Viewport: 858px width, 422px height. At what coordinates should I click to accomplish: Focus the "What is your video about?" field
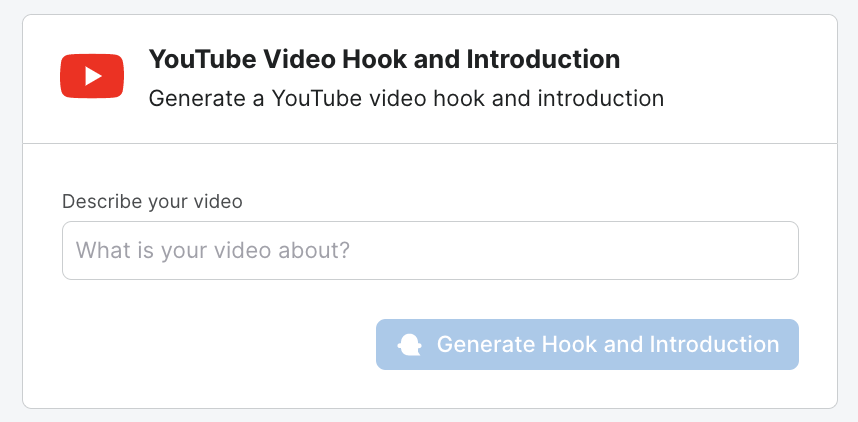pos(430,250)
